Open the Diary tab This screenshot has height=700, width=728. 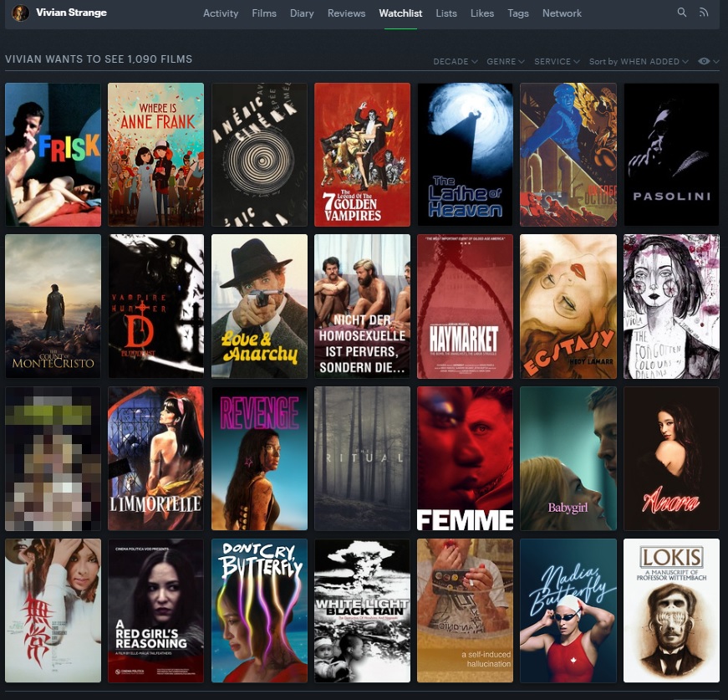coord(302,13)
